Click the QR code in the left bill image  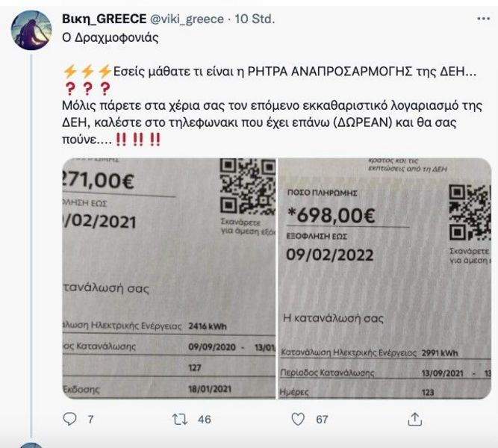coord(248,186)
